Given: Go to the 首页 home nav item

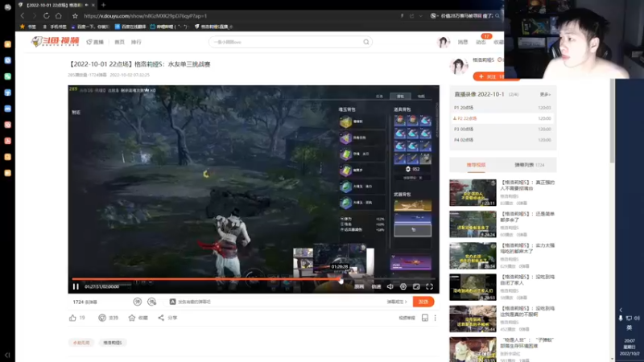Looking at the screenshot, I should (x=119, y=42).
